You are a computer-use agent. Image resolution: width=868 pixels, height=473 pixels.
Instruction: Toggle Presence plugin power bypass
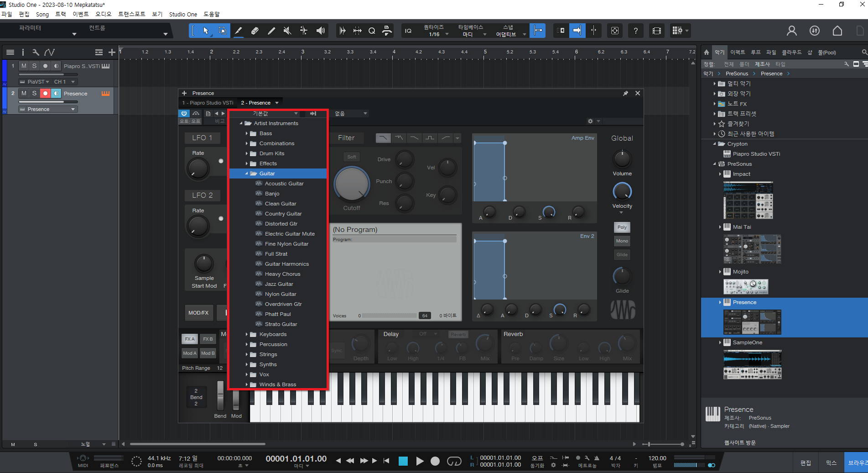(184, 113)
